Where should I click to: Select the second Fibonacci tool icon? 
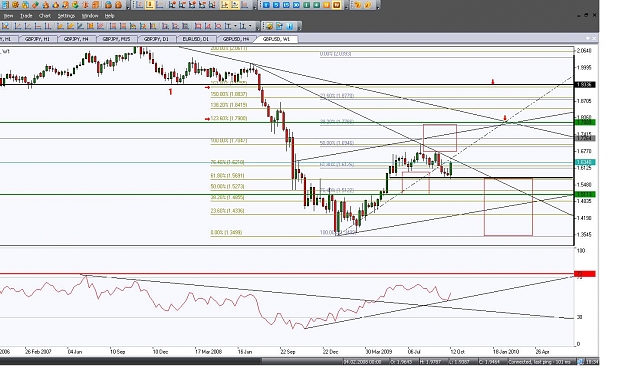tap(123, 26)
